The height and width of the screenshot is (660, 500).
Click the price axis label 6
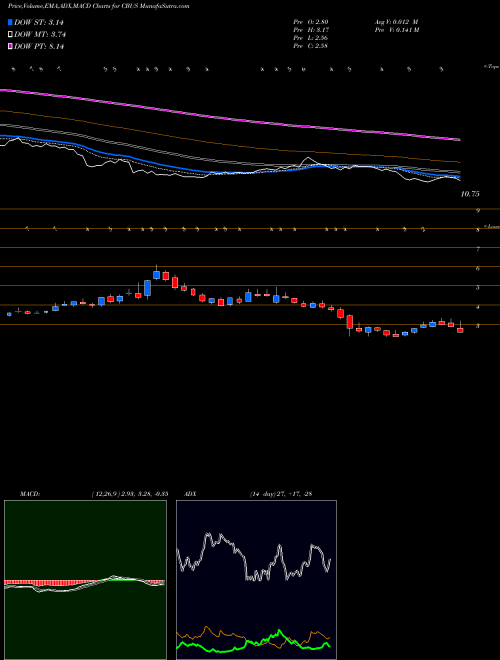[478, 269]
